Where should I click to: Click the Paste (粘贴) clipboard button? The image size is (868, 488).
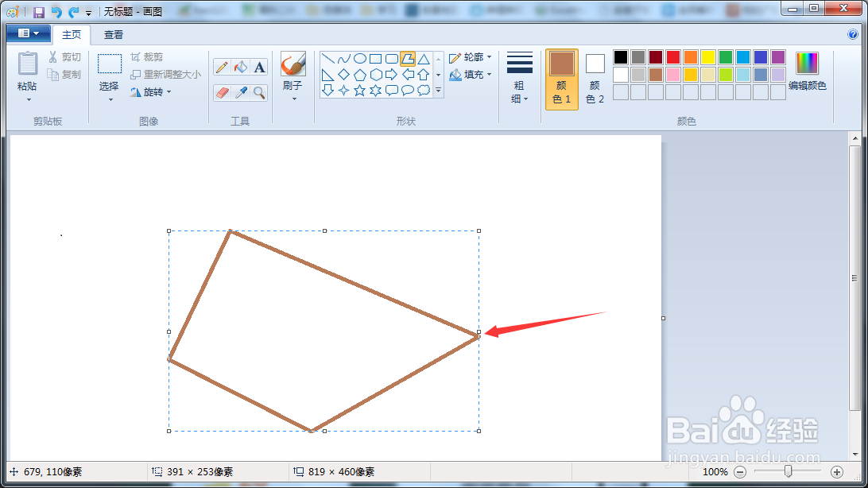27,70
